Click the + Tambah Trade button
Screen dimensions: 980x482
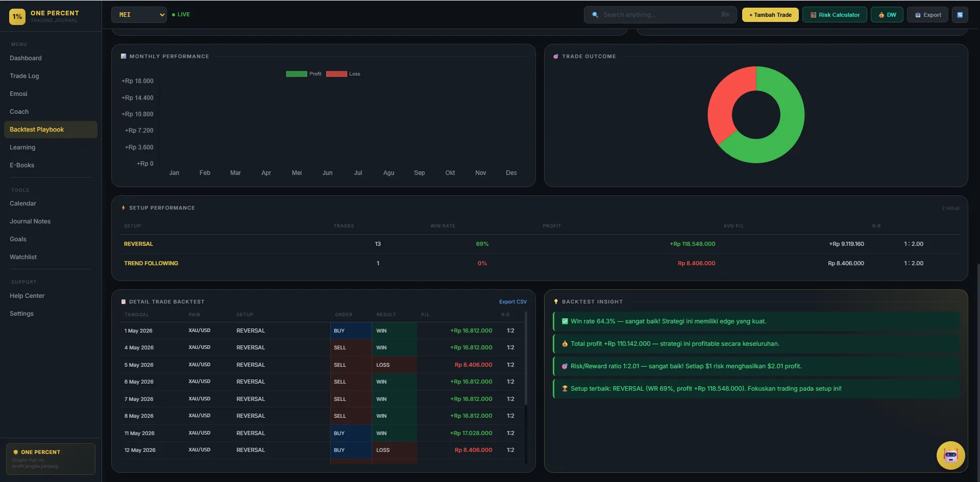(x=770, y=15)
